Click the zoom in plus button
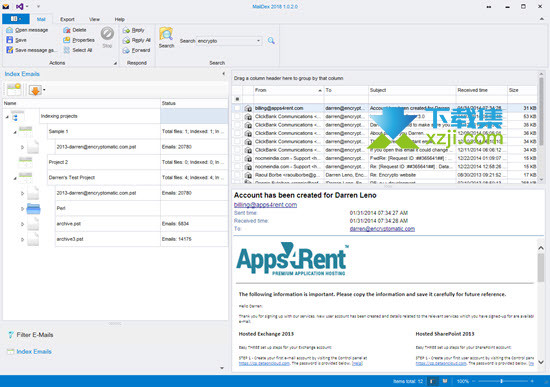Screen dimensions: 550x387 coord(532,381)
